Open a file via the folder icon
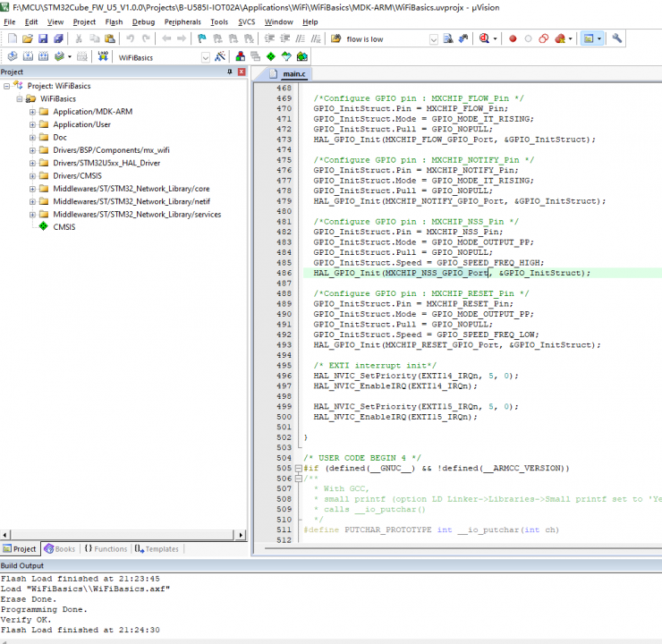Viewport: 662px width, 644px height. tap(28, 38)
